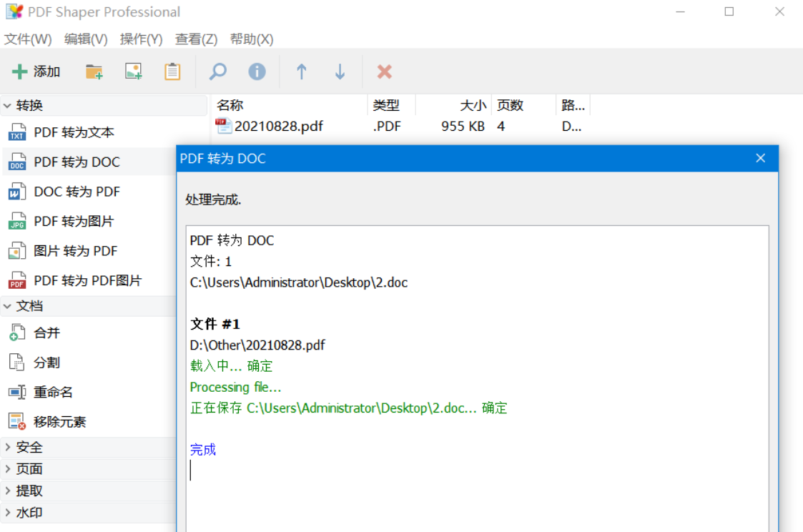Click the PDF Shaper app logo icon
This screenshot has width=803, height=532.
(x=14, y=11)
